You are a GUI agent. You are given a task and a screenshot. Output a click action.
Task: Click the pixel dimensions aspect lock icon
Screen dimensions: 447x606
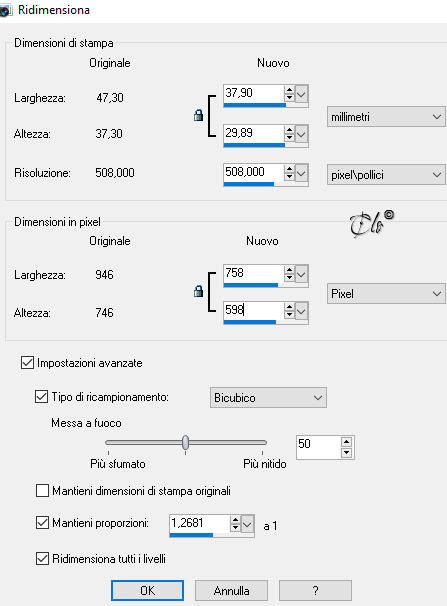click(198, 291)
